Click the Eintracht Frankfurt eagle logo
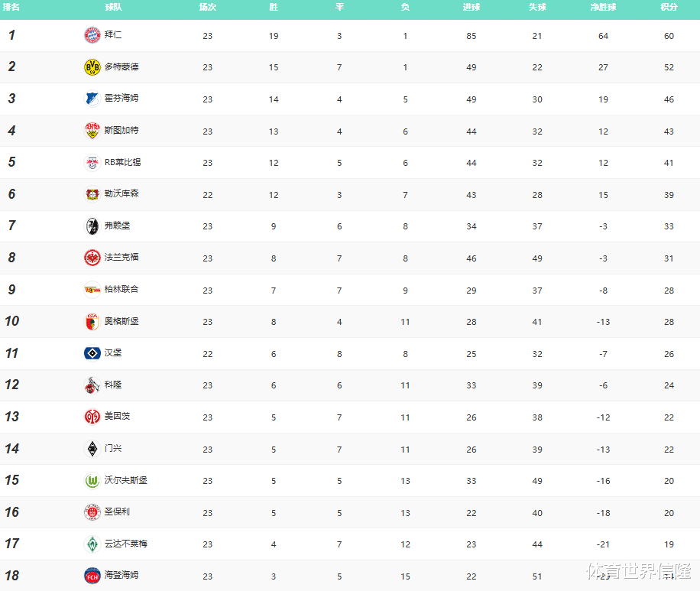 coord(92,258)
